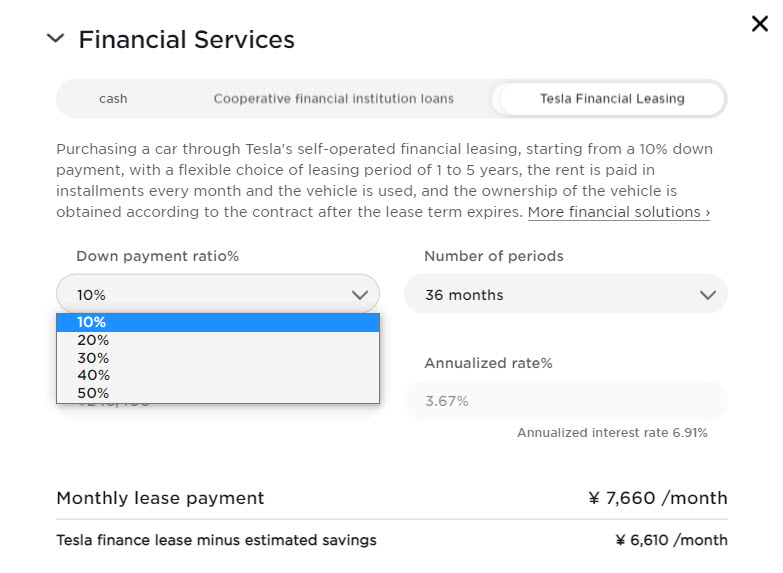Screen dimensions: 783x573
Task: Switch to the cash tab
Action: click(113, 99)
